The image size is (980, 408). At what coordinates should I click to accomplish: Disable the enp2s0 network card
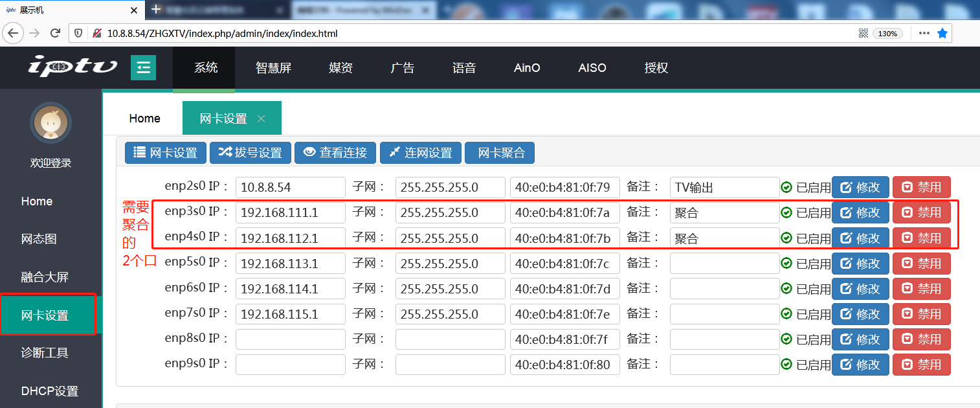click(x=922, y=187)
